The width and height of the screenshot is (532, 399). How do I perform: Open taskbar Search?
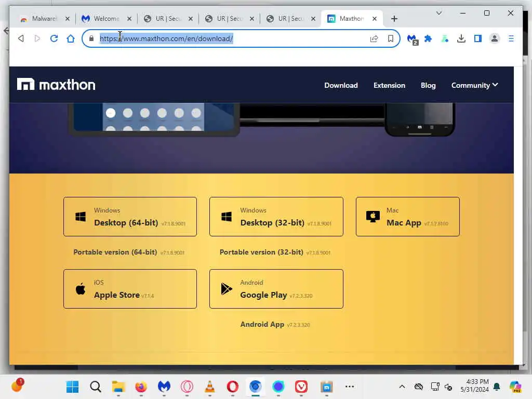96,387
